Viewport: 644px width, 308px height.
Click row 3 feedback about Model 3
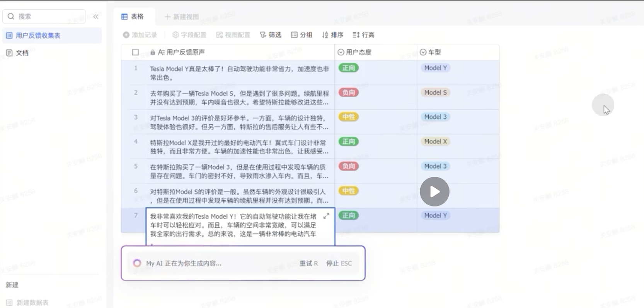point(240,122)
